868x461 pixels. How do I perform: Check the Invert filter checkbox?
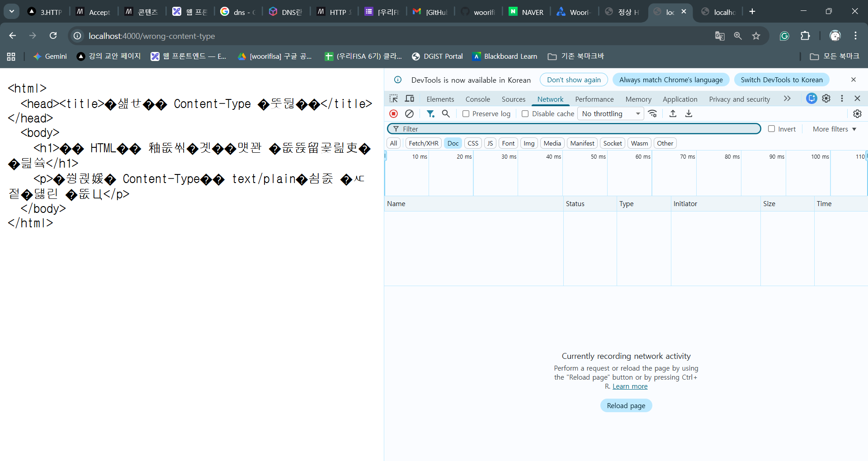click(x=771, y=129)
